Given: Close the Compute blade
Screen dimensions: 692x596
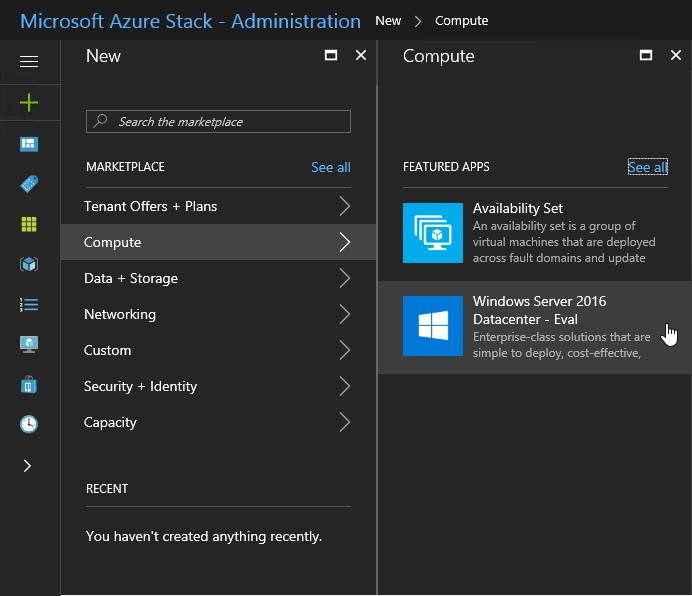Looking at the screenshot, I should [x=676, y=55].
